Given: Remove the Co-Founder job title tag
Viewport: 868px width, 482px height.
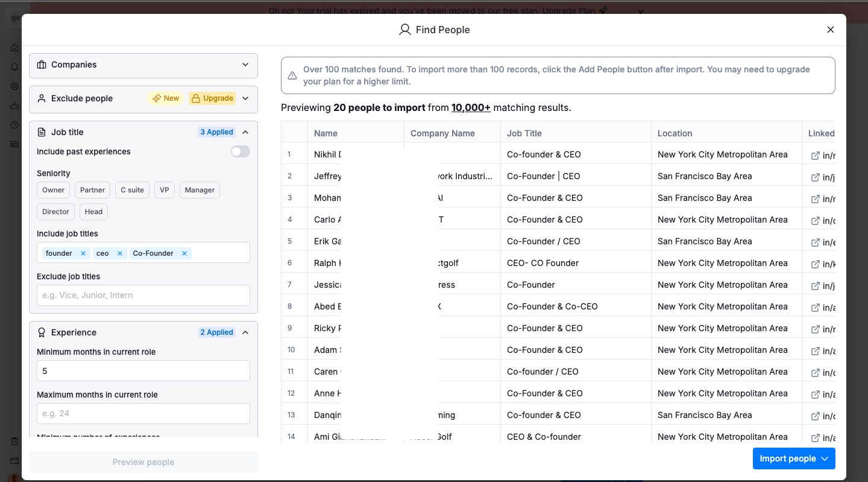Looking at the screenshot, I should tap(184, 253).
